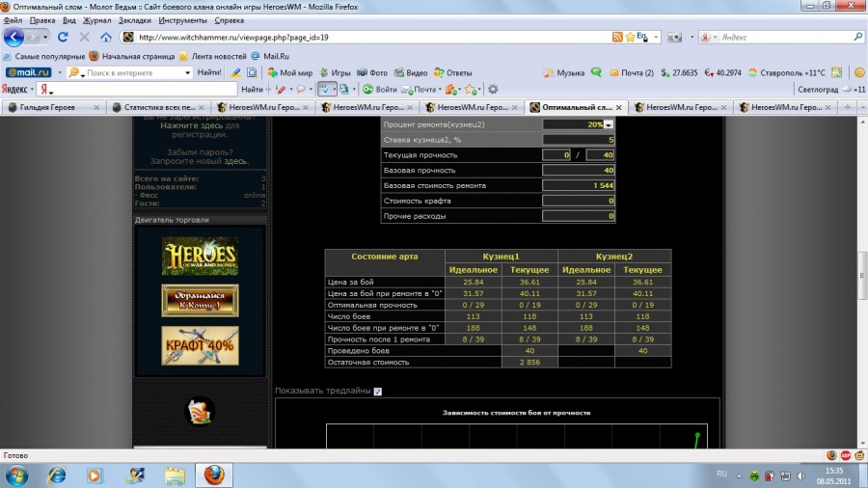Click the Найти button in Yandex bar
This screenshot has height=488, width=868.
click(x=252, y=89)
